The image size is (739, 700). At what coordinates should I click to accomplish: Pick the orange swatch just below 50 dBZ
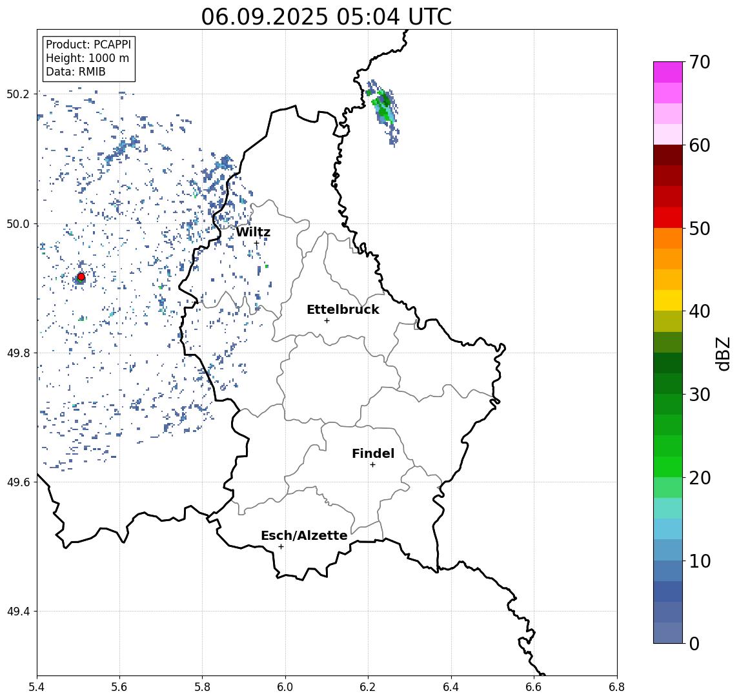pos(668,238)
